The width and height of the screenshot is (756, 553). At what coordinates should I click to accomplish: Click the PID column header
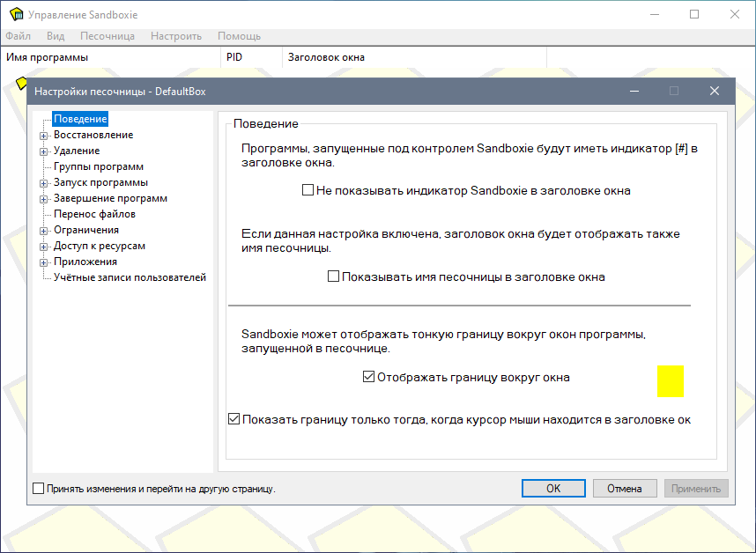coord(234,57)
